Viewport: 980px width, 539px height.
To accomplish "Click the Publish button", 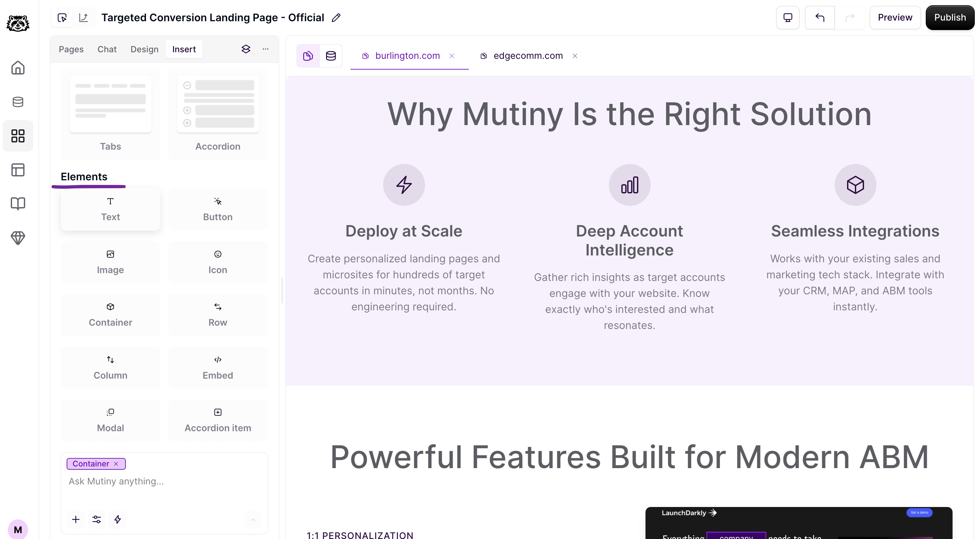I will pos(950,18).
